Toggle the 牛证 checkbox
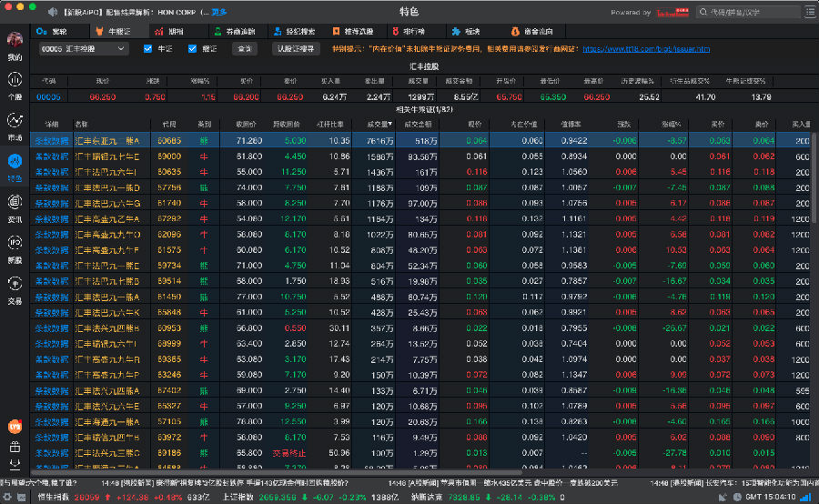Image resolution: width=819 pixels, height=504 pixels. 147,48
